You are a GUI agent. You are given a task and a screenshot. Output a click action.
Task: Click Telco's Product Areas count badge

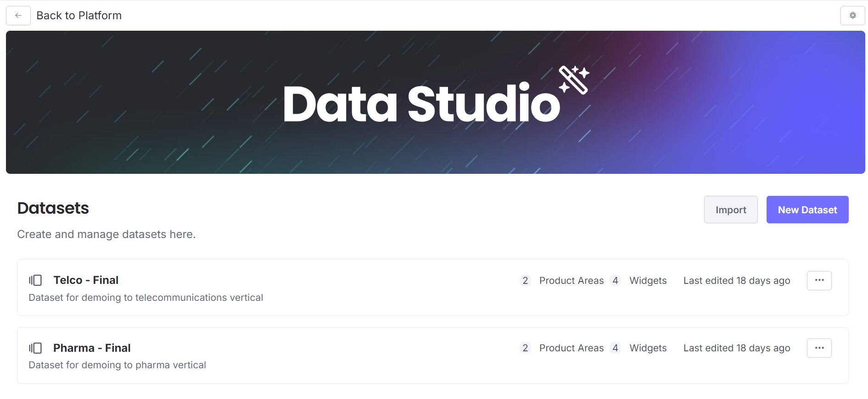(525, 281)
